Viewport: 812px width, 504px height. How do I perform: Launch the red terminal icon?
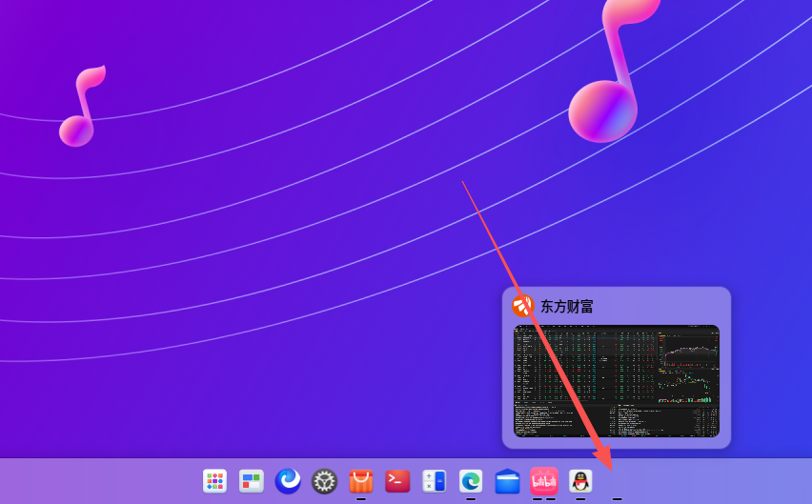397,481
